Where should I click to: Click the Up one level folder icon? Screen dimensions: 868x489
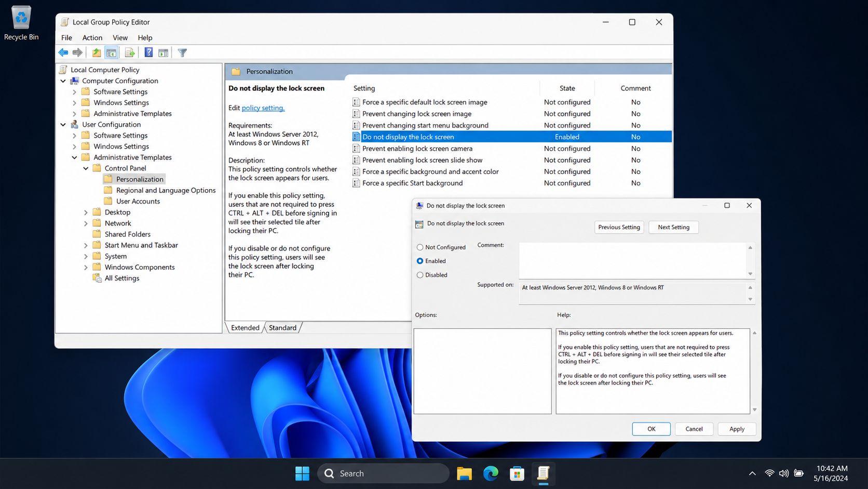click(97, 52)
